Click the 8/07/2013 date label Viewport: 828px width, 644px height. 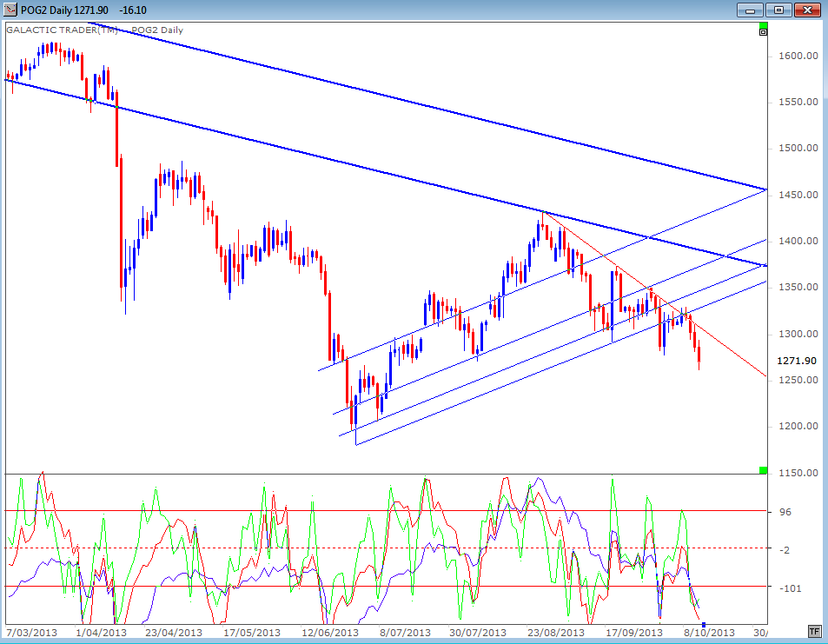coord(405,633)
